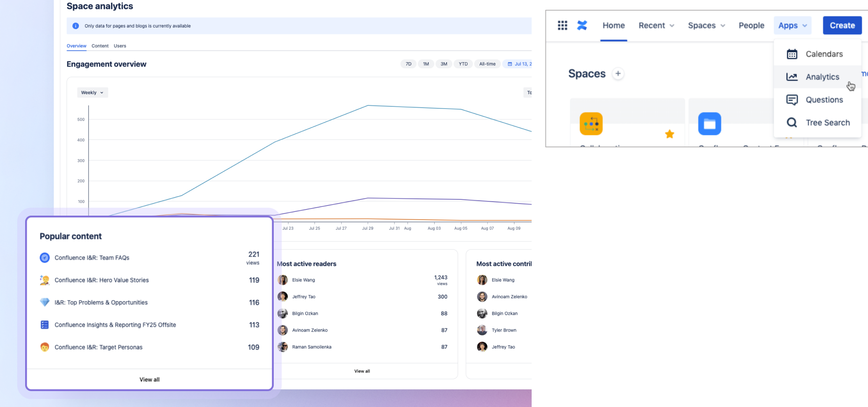Image resolution: width=868 pixels, height=407 pixels.
Task: Open People in navigation bar
Action: click(x=751, y=26)
